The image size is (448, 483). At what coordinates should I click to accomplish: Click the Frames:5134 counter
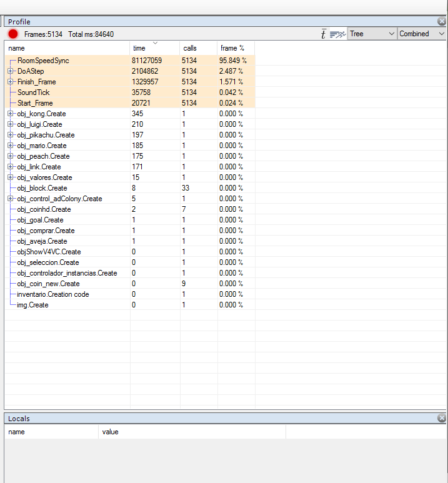pyautogui.click(x=44, y=34)
